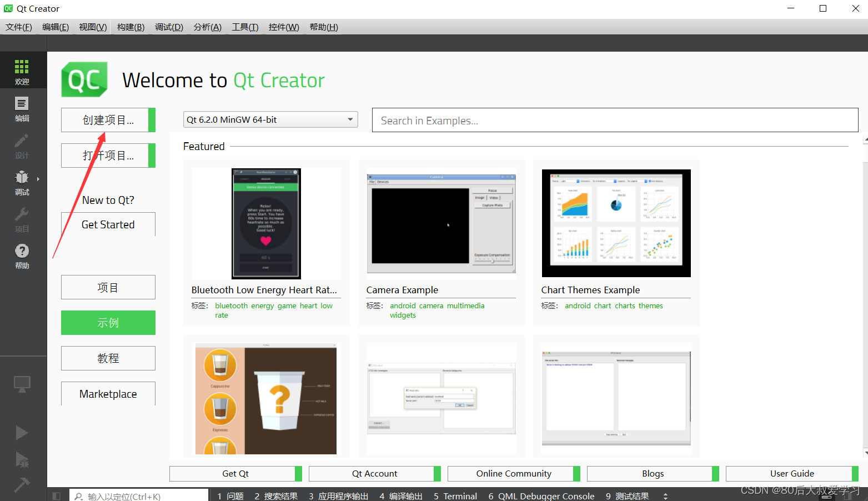Click the Get Started button

coord(108,224)
